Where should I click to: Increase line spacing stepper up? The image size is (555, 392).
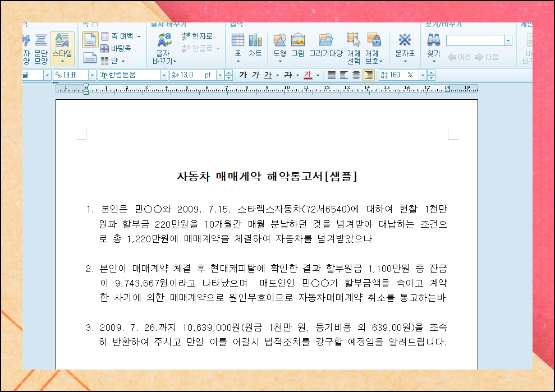tap(431, 72)
